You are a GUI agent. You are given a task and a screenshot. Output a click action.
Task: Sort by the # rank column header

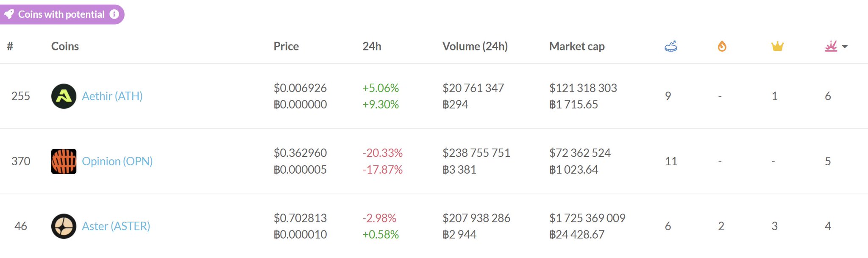click(x=10, y=46)
